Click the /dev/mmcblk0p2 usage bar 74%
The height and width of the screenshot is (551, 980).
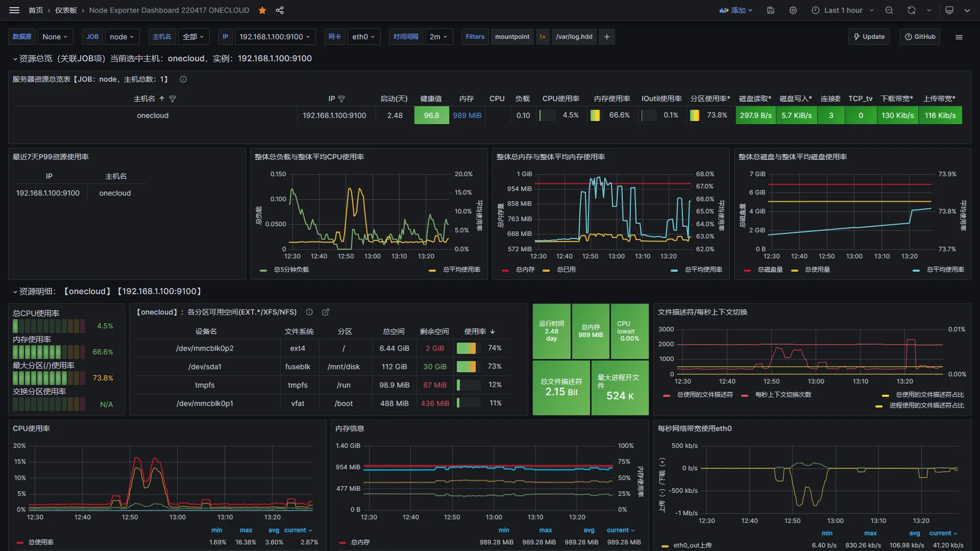(469, 348)
